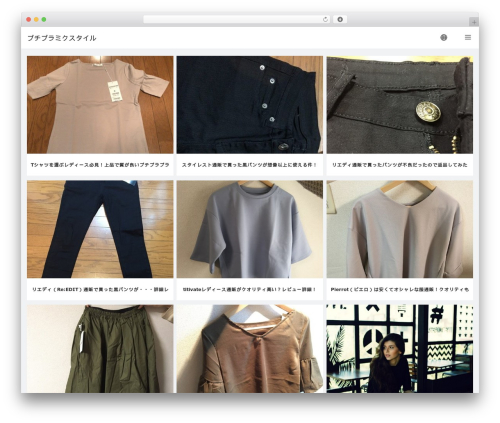Open the beige V-neck top thumbnail

pos(400,229)
